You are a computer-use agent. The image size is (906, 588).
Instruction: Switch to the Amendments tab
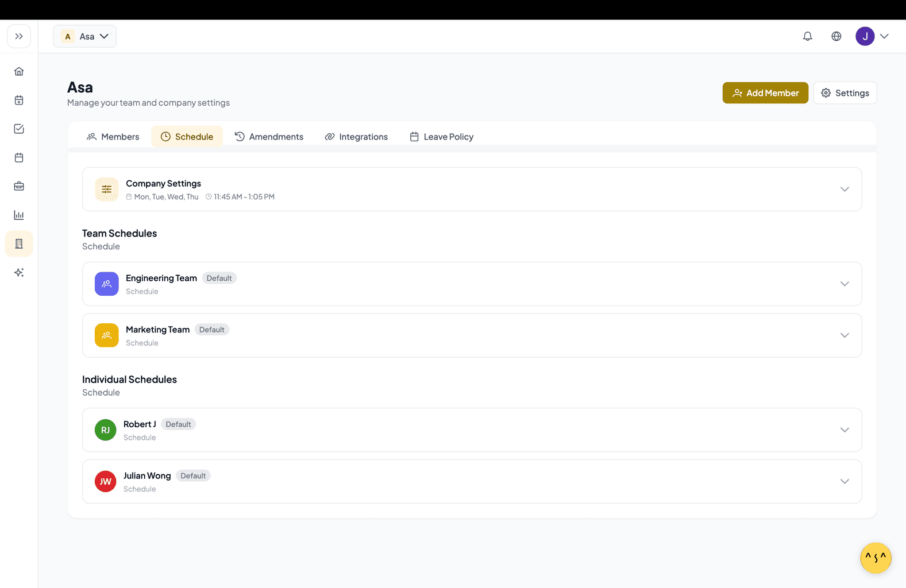269,137
